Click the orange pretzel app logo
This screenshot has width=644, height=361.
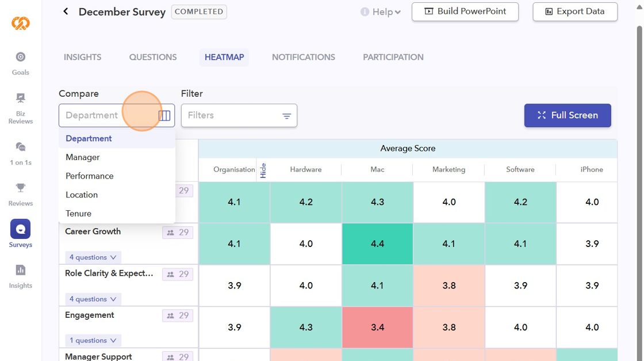[x=21, y=23]
